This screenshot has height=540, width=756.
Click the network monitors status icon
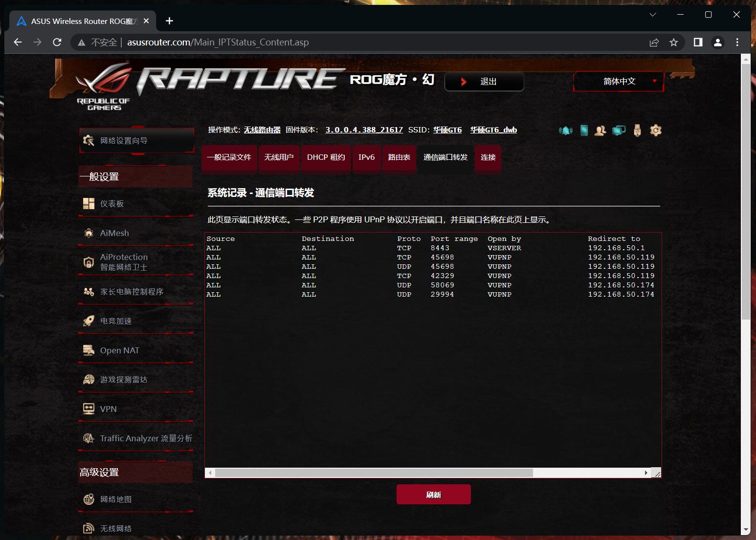coord(619,130)
